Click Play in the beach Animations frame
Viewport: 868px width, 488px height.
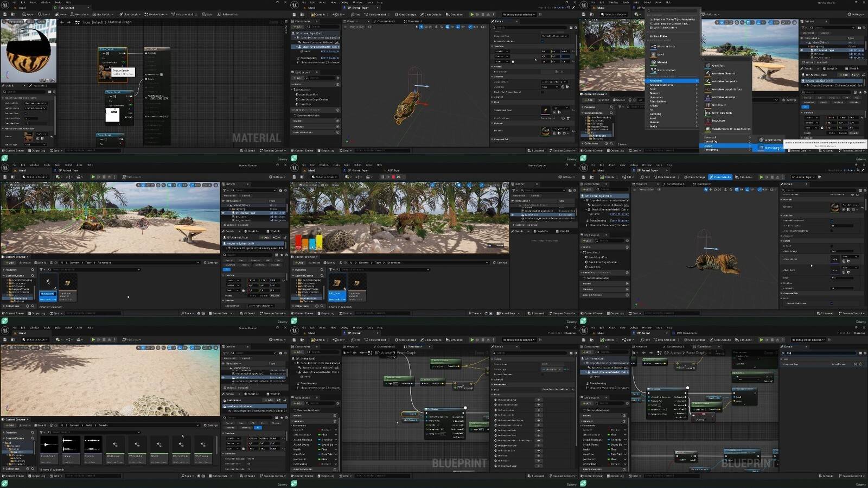click(93, 177)
